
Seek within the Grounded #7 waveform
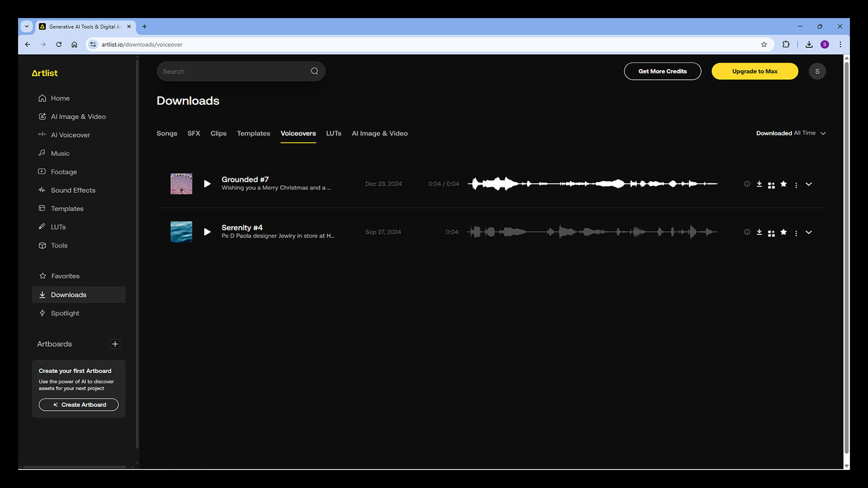(x=592, y=184)
